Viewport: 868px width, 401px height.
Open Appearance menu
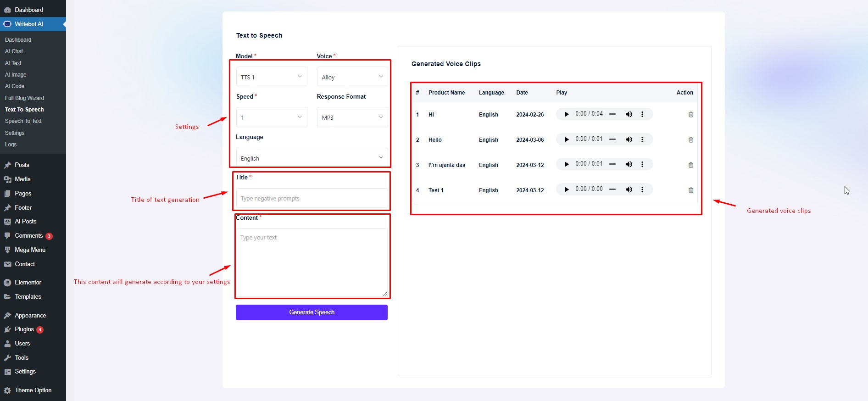coord(33,315)
